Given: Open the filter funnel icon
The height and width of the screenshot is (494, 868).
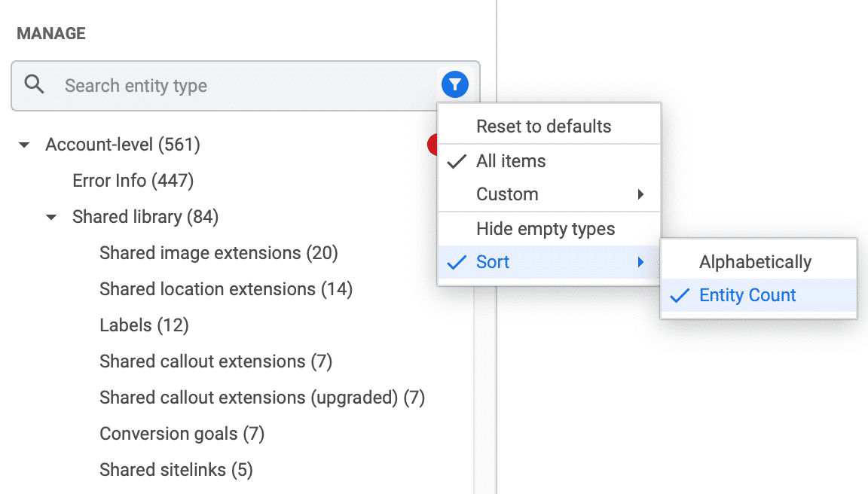Looking at the screenshot, I should click(x=454, y=84).
